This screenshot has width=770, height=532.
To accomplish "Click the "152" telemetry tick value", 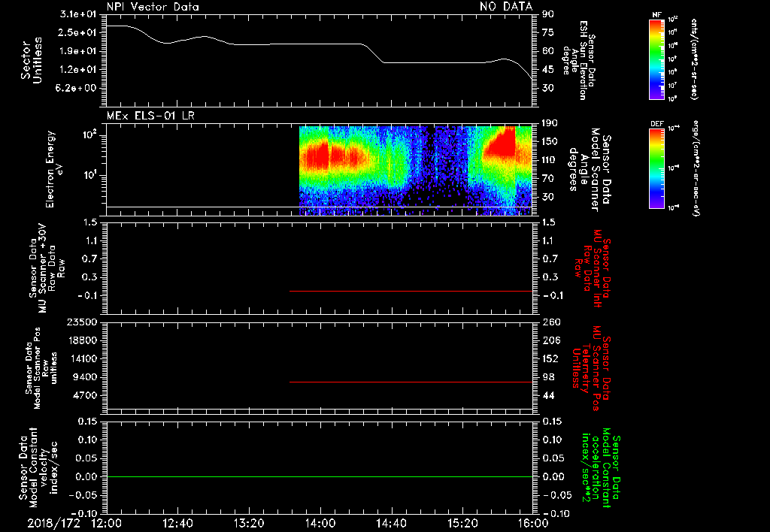I will (x=551, y=358).
